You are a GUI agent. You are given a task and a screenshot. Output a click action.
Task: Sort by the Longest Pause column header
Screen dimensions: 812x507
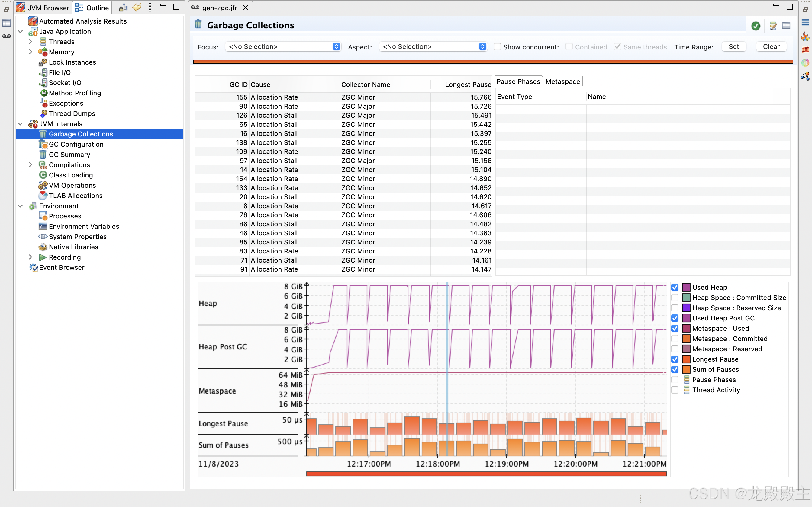(x=467, y=84)
